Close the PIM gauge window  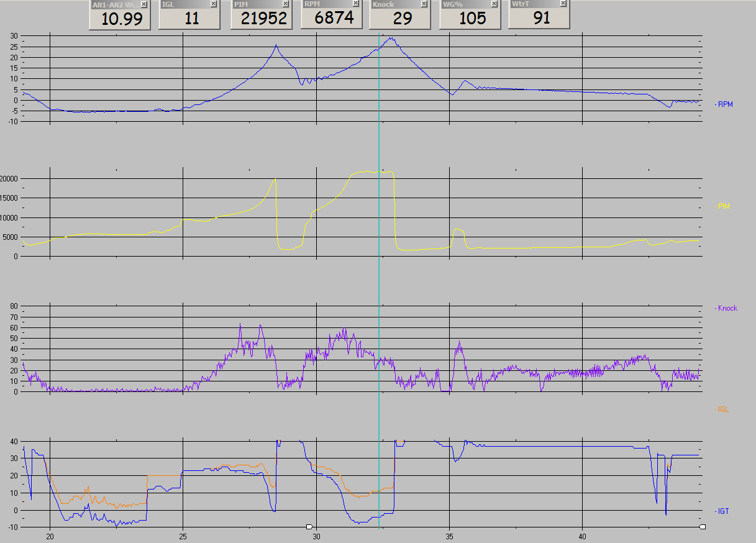click(x=285, y=4)
